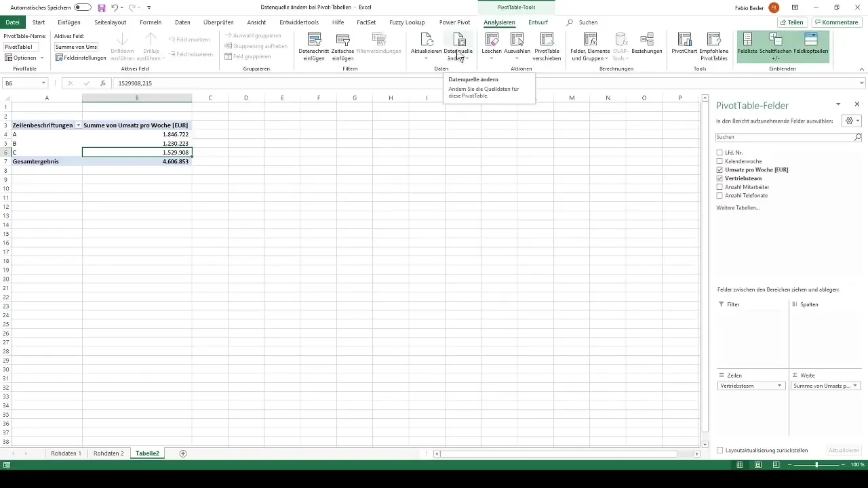The height and width of the screenshot is (488, 868).
Task: Enable Layoutaktualisierung zurückstellen checkbox
Action: (x=720, y=450)
